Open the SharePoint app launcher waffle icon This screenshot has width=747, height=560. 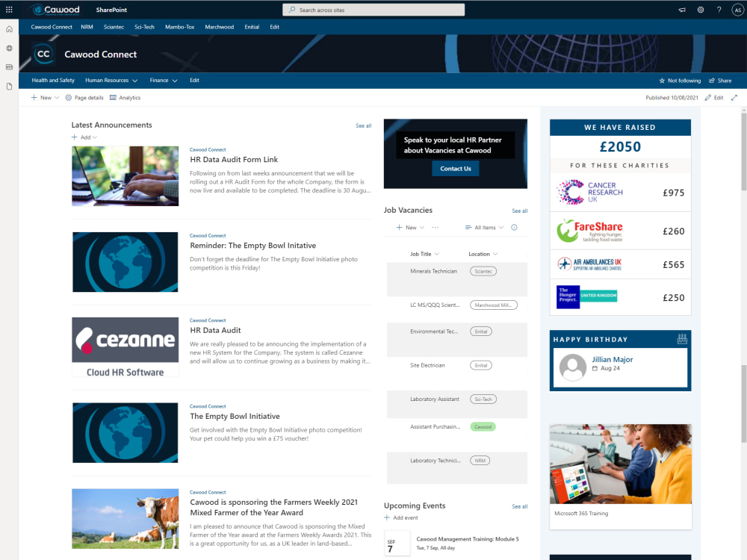point(8,10)
